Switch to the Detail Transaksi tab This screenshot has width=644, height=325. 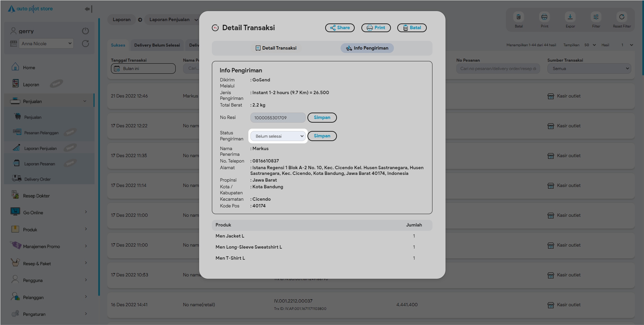coord(276,48)
